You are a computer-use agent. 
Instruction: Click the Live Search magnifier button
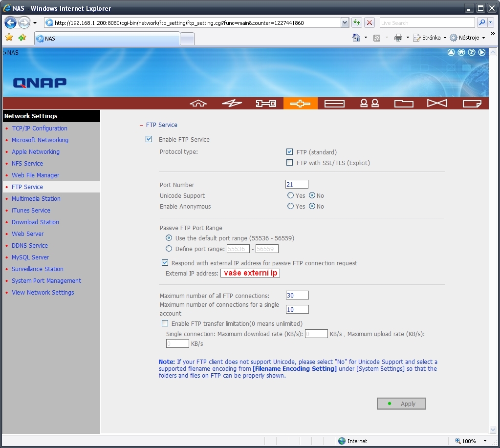(x=482, y=22)
